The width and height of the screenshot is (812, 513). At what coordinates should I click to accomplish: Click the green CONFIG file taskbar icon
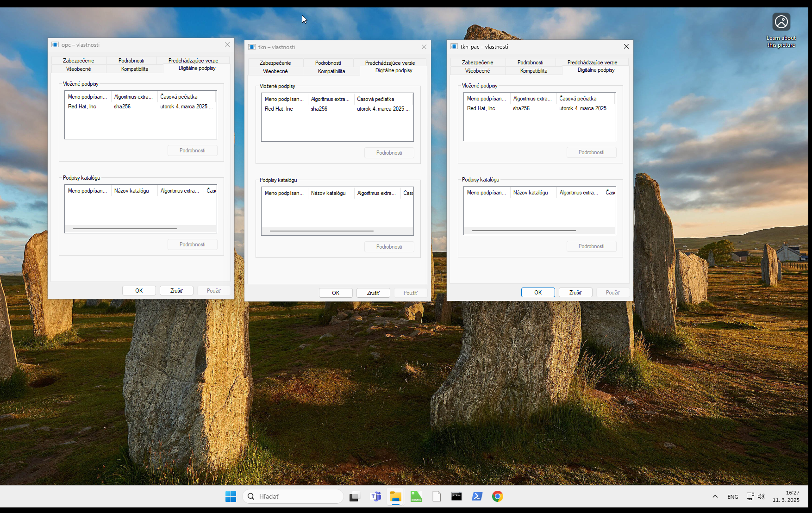(416, 496)
